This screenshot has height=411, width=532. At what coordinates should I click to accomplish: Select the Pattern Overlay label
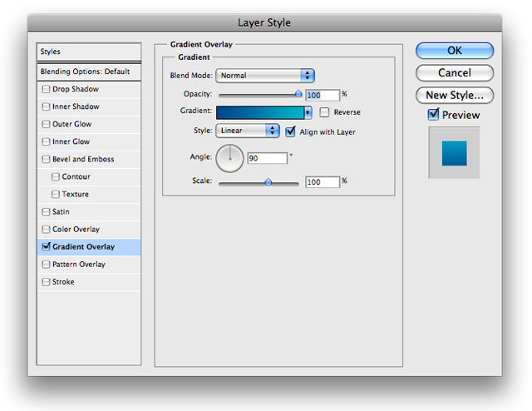[79, 265]
